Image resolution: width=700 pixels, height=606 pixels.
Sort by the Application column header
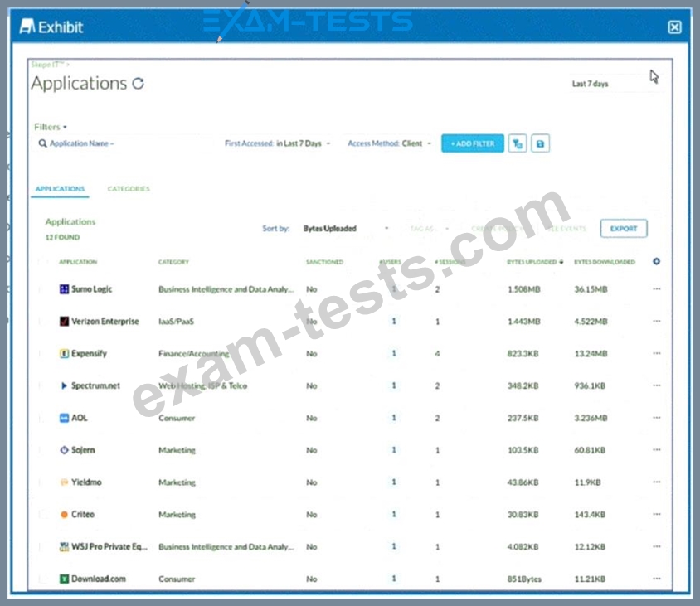[x=78, y=262]
